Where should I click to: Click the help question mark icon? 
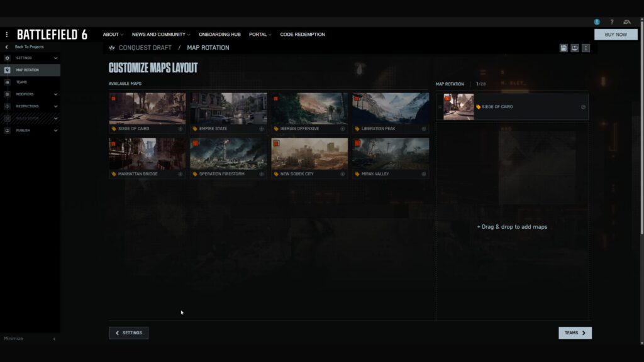pyautogui.click(x=612, y=21)
